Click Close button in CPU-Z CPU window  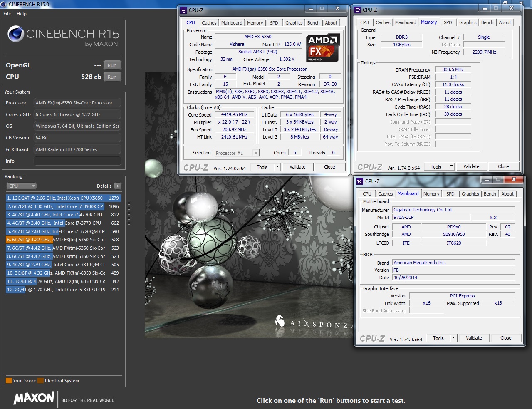point(329,167)
